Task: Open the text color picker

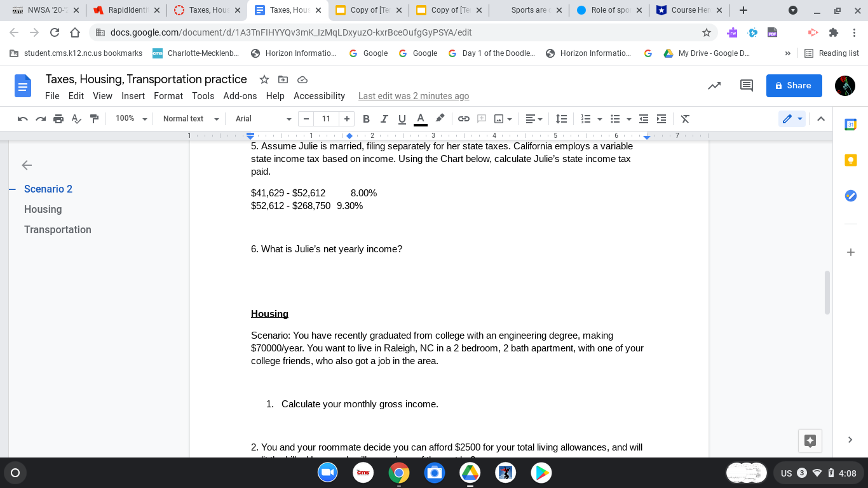Action: pyautogui.click(x=420, y=119)
